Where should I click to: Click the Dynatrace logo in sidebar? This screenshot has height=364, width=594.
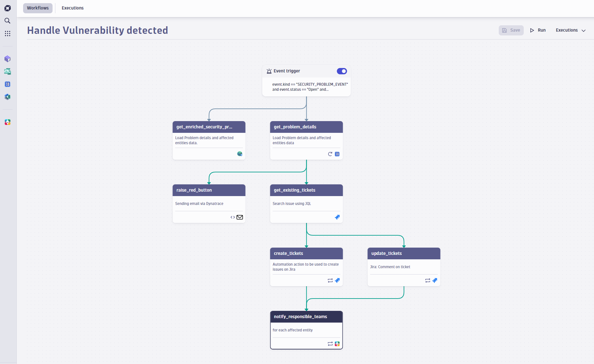8,8
